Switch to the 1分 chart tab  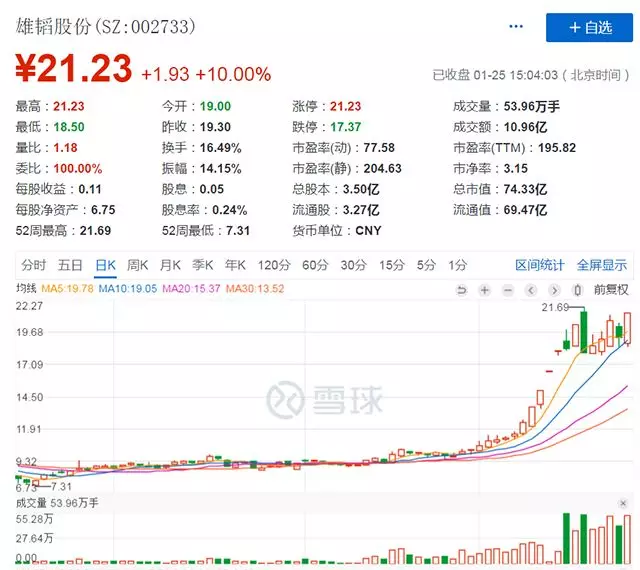pyautogui.click(x=458, y=265)
